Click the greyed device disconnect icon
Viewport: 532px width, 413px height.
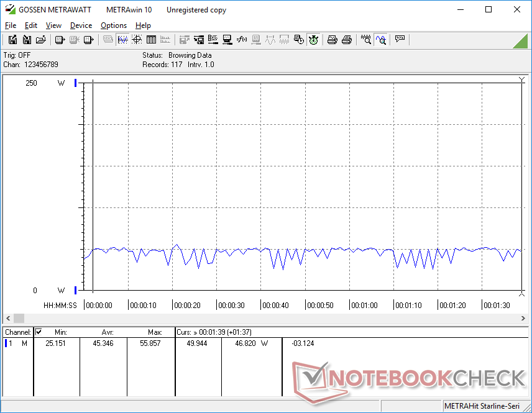[75, 40]
